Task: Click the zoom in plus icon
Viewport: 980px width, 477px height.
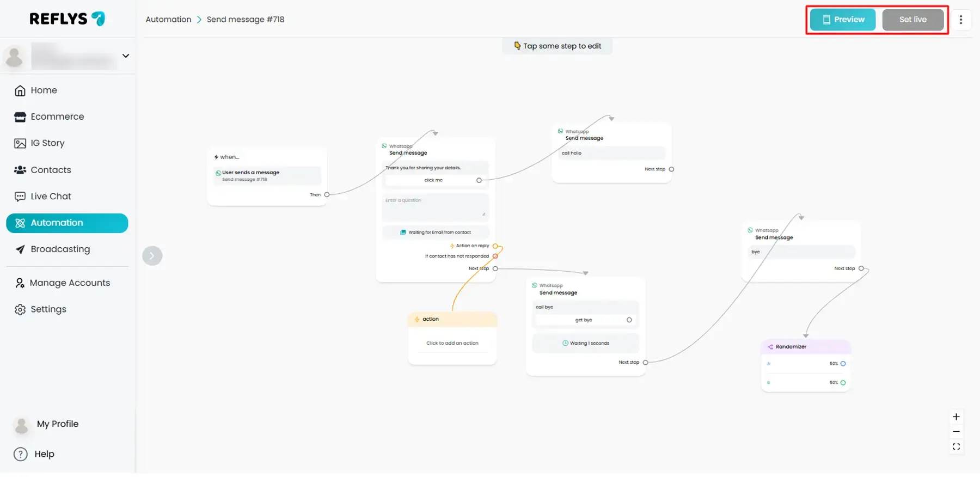Action: pyautogui.click(x=956, y=417)
